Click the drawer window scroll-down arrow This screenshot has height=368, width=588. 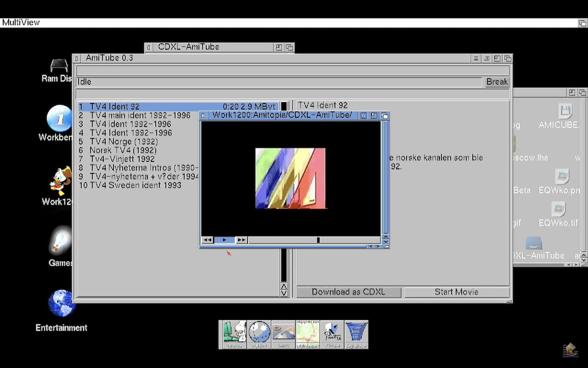583,259
